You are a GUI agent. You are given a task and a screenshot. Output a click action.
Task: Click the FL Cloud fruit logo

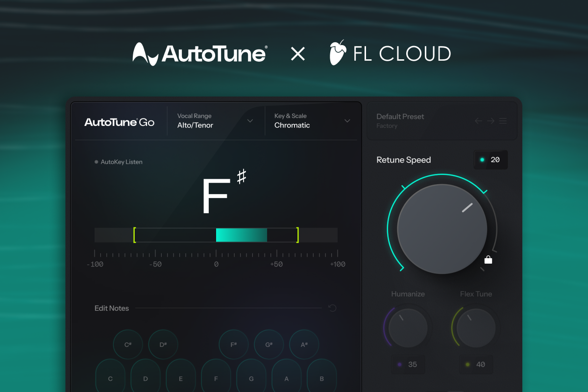338,52
